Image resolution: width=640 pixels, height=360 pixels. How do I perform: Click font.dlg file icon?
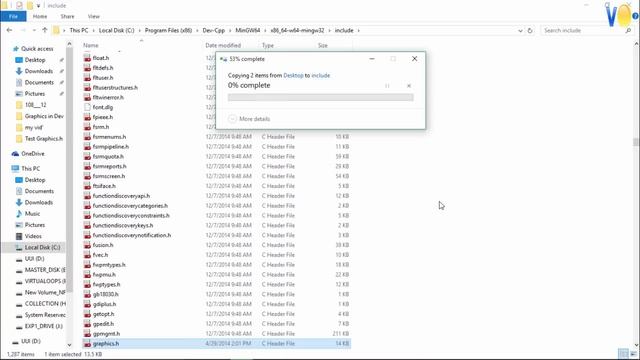(87, 107)
